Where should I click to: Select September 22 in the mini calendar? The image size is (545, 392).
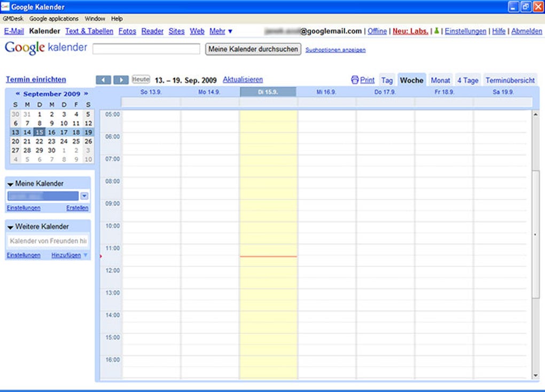(x=39, y=142)
